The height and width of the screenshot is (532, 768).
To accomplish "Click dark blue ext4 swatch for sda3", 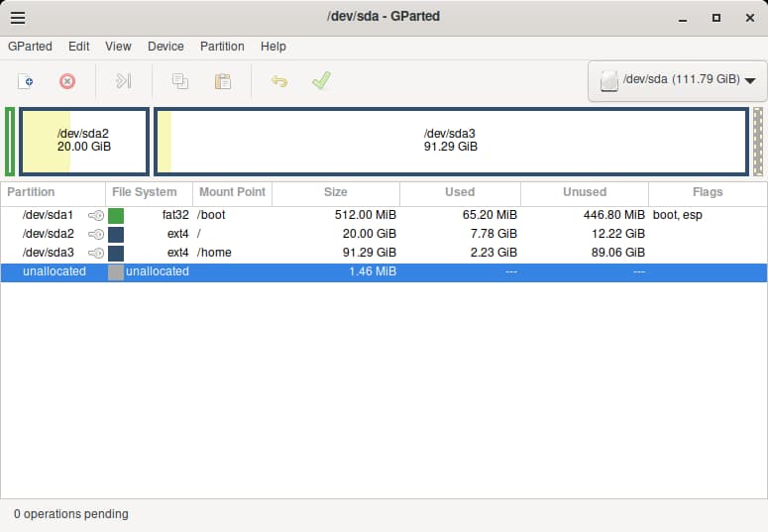I will click(x=116, y=254).
